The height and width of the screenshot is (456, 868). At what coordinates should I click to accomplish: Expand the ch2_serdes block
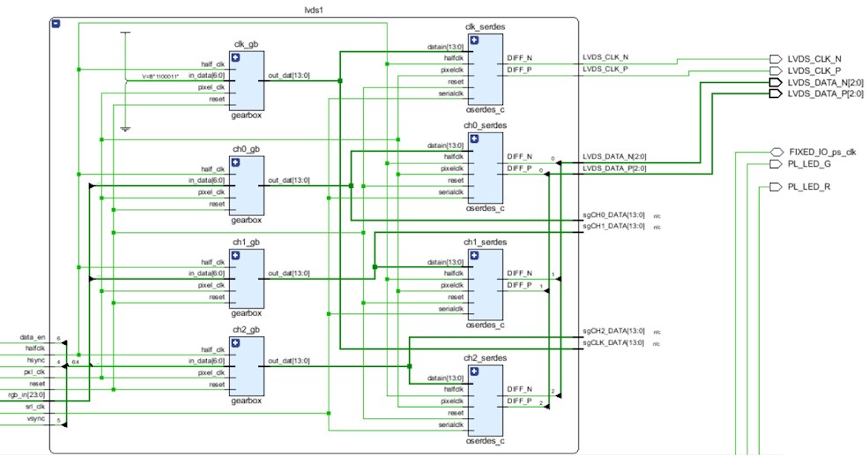coord(474,371)
